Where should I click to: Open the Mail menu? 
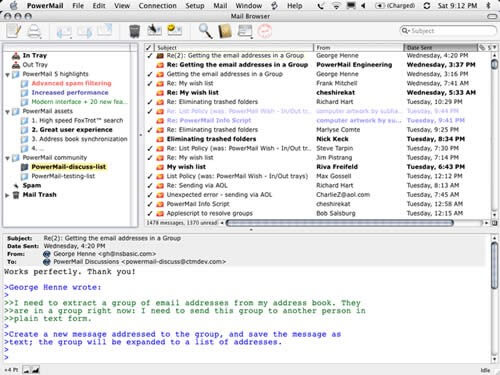pos(220,6)
